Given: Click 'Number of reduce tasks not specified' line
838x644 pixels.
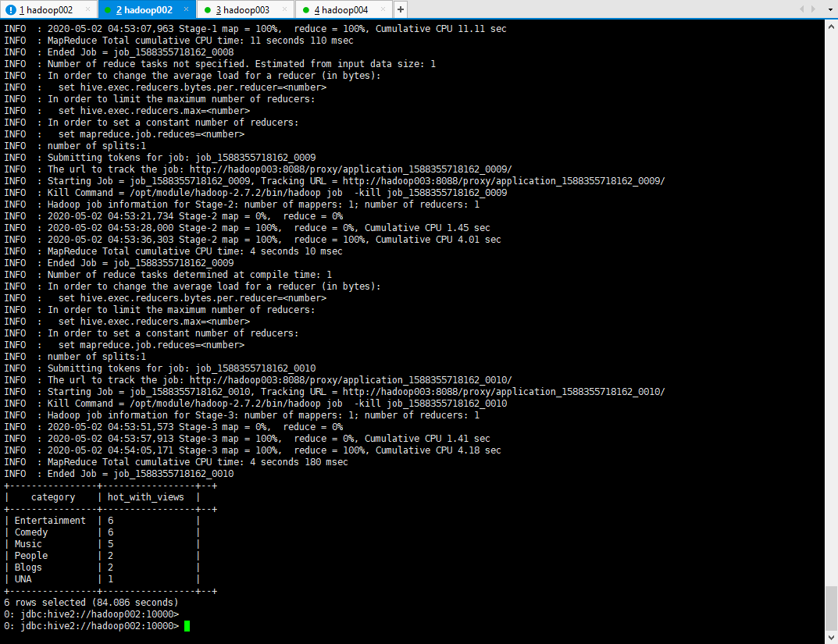Looking at the screenshot, I should [241, 64].
